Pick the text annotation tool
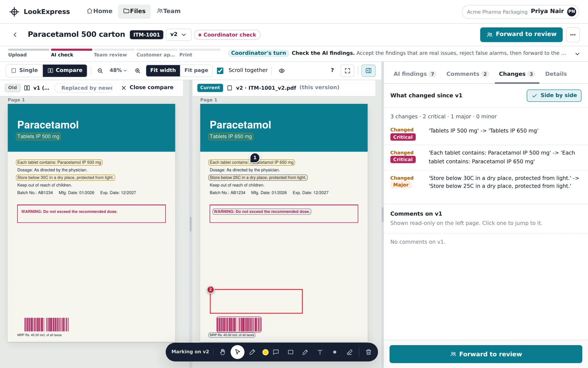This screenshot has width=588, height=368. coord(320,352)
